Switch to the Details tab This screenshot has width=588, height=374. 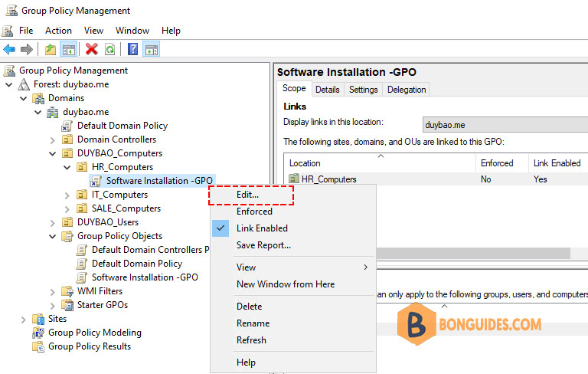tap(328, 90)
